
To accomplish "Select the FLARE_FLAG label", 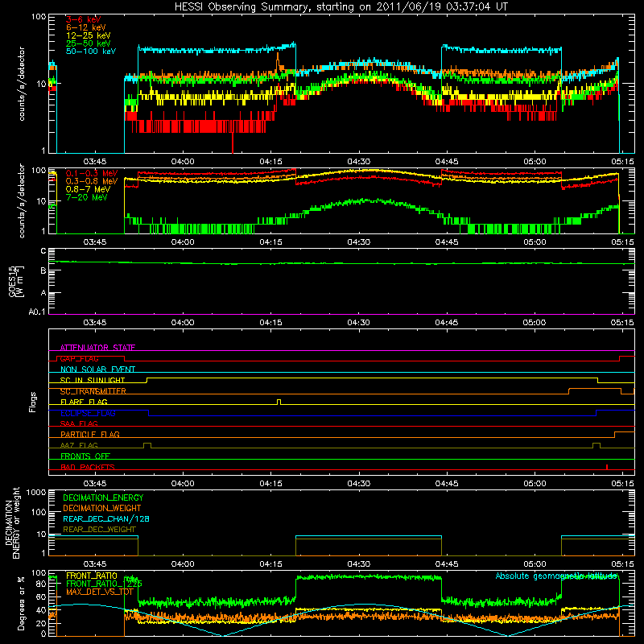I will tap(84, 402).
